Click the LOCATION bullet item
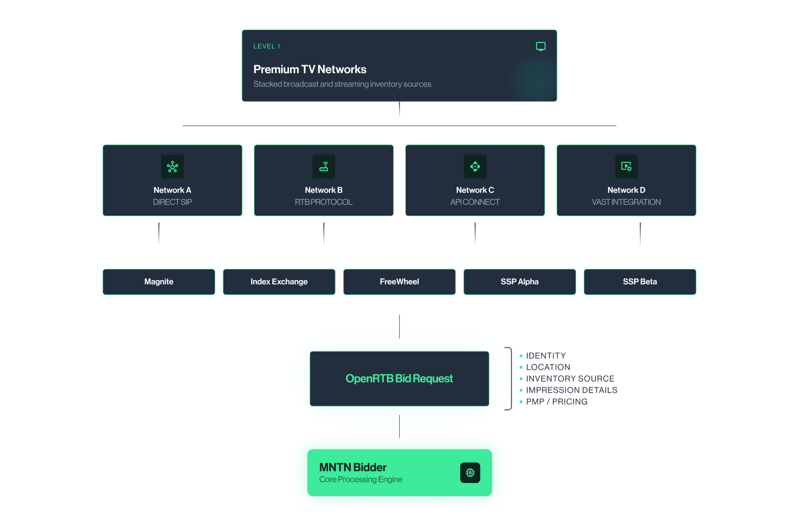 (548, 367)
